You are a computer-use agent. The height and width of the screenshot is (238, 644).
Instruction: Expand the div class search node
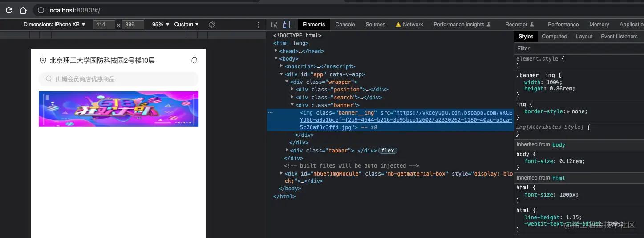(x=292, y=97)
